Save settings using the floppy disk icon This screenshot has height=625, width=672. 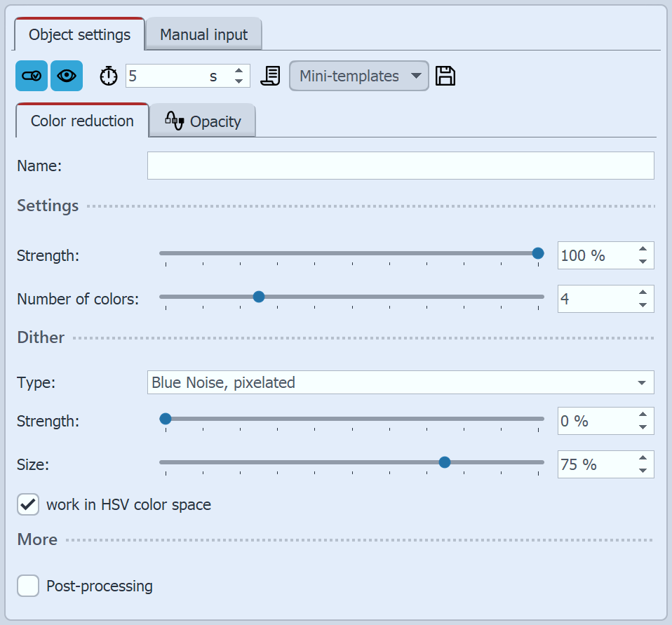click(444, 76)
